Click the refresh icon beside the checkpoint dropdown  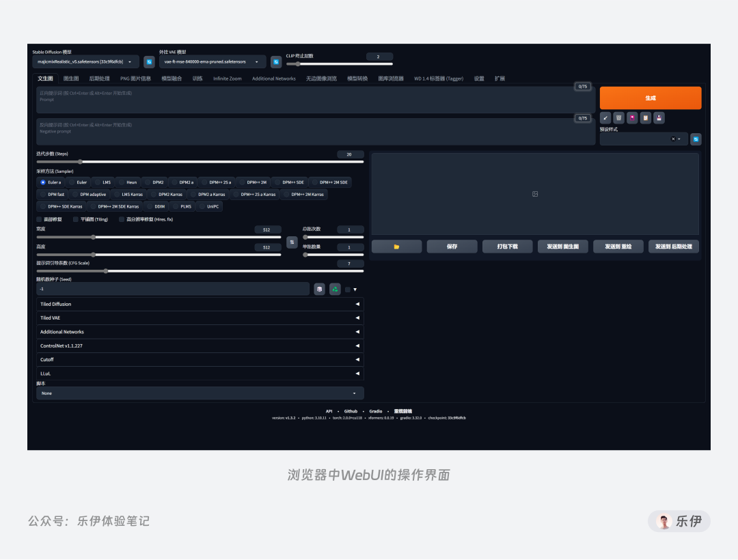pos(149,61)
